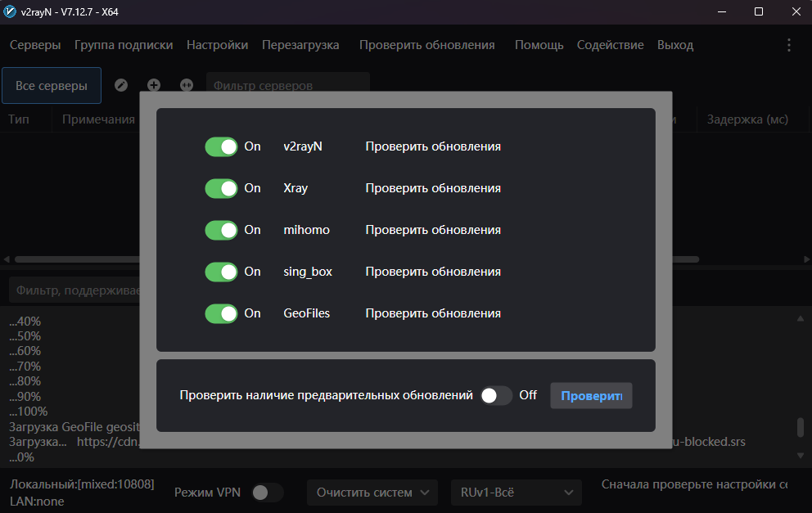Click the ...70% log line

click(25, 367)
